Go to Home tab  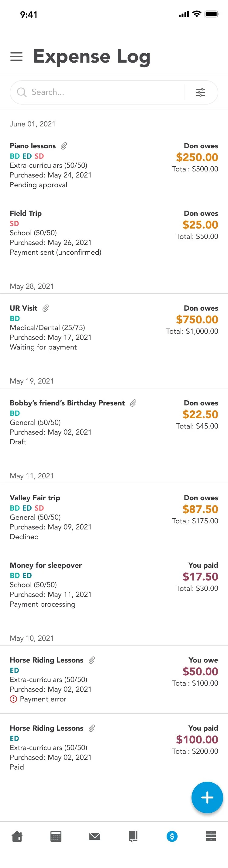pos(17,836)
